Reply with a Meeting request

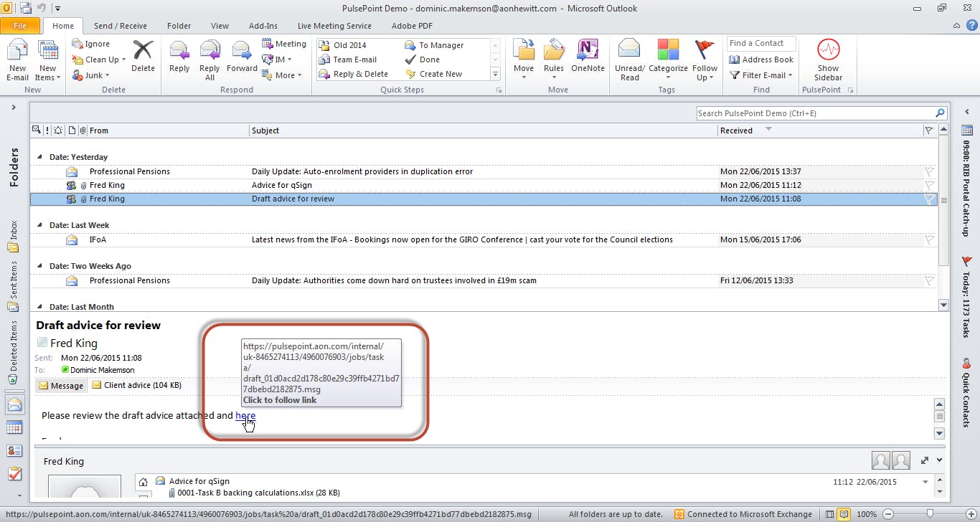(284, 44)
